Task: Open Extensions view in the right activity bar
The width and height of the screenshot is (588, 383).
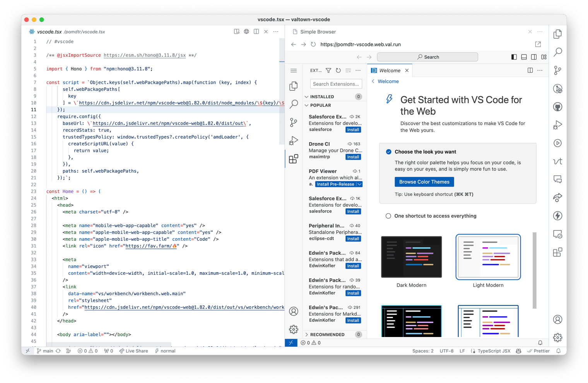Action: [557, 252]
